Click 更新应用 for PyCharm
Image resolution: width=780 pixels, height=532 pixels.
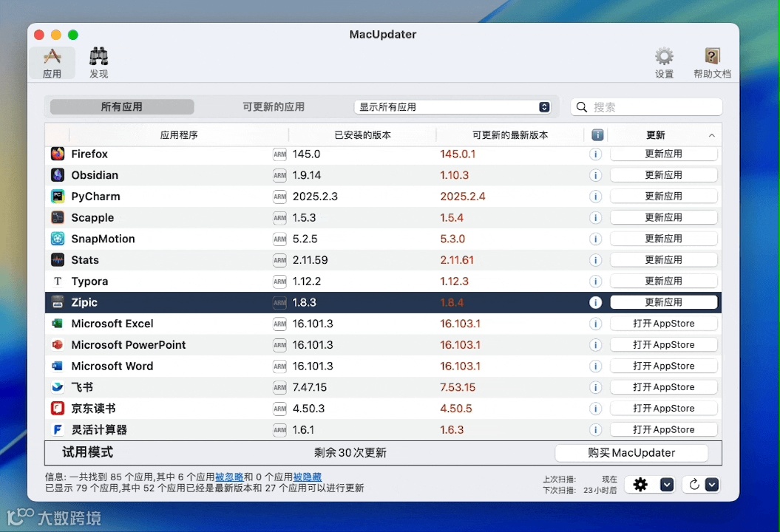664,197
